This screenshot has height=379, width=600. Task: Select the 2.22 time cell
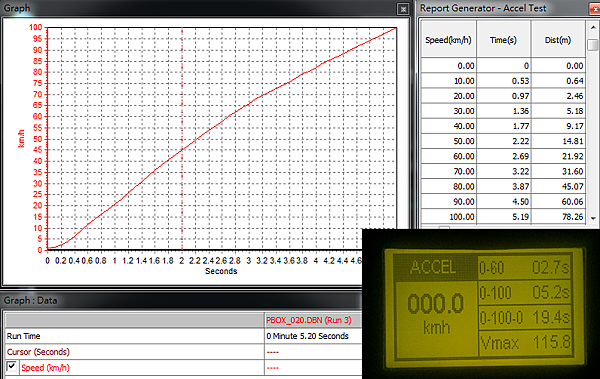(x=504, y=141)
